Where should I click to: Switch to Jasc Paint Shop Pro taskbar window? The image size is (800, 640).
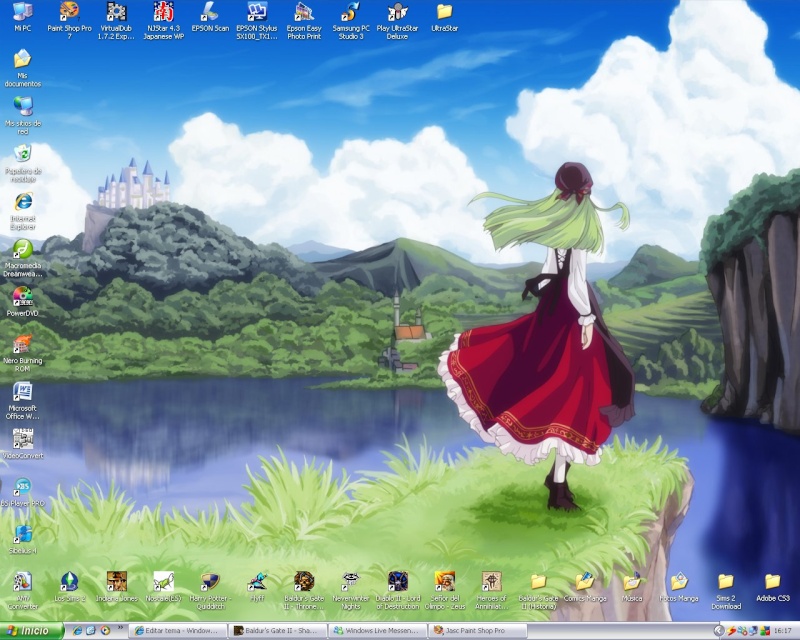pyautogui.click(x=477, y=631)
